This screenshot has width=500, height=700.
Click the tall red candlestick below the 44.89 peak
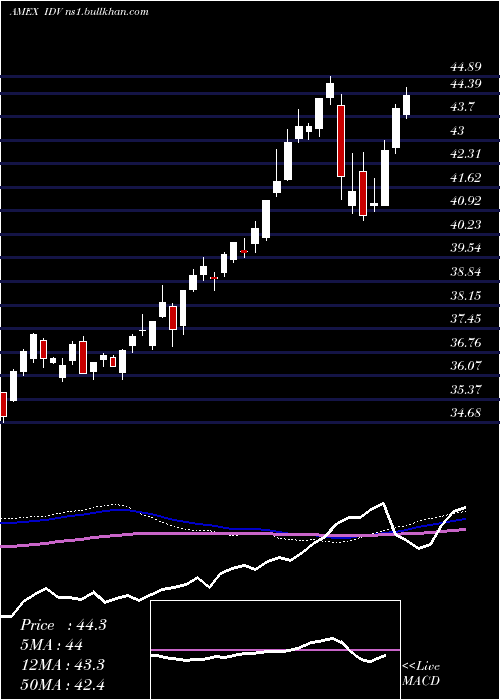341,141
